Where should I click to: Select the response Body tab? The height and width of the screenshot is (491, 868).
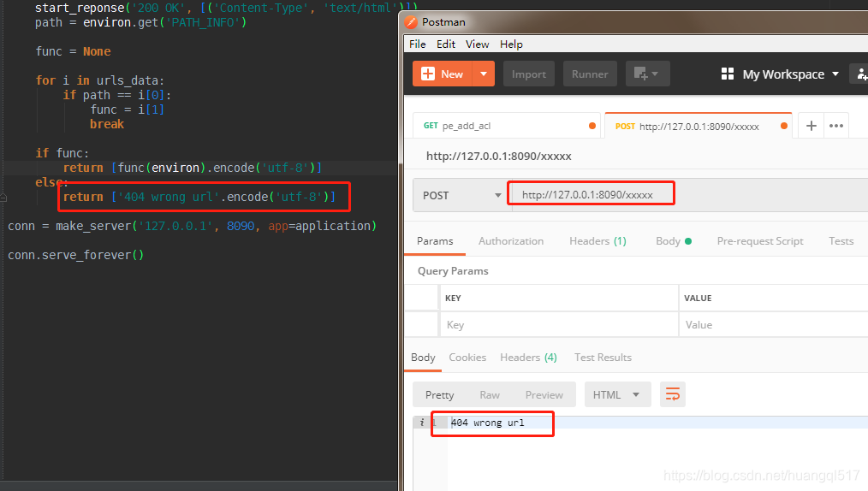423,358
